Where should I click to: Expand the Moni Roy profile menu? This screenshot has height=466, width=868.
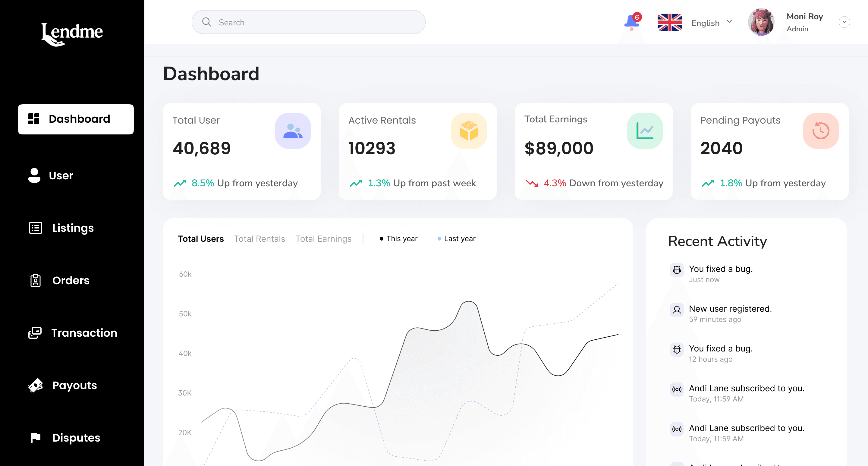click(844, 22)
